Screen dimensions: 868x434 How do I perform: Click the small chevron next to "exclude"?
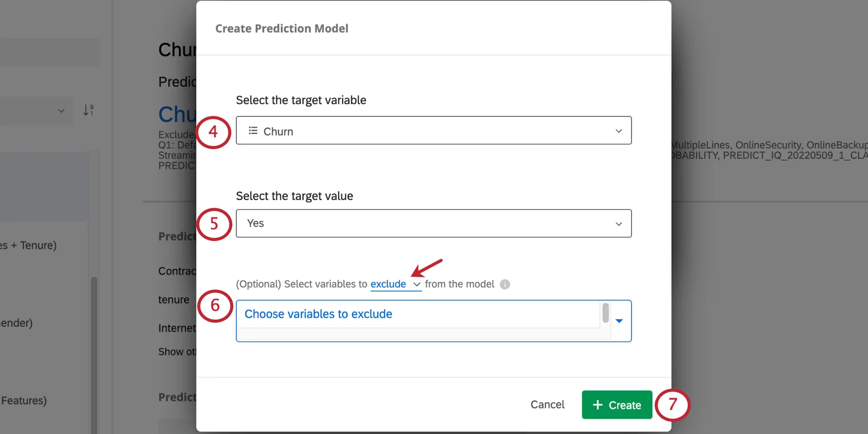417,284
